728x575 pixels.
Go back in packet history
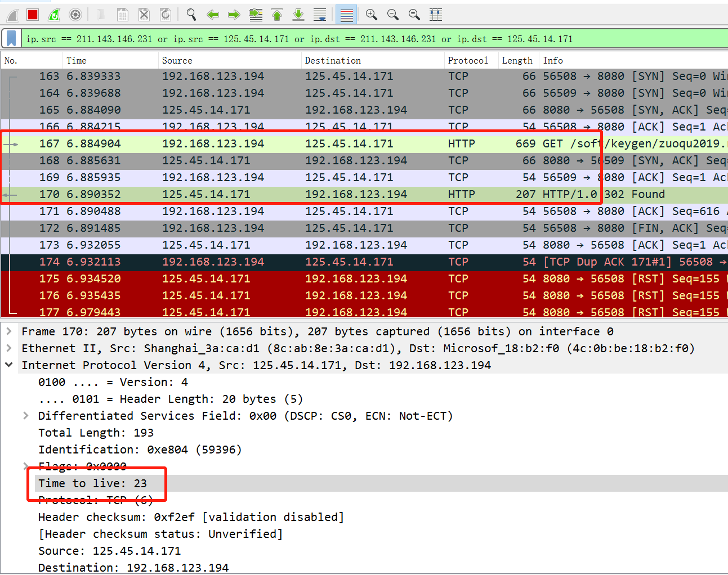(x=213, y=15)
